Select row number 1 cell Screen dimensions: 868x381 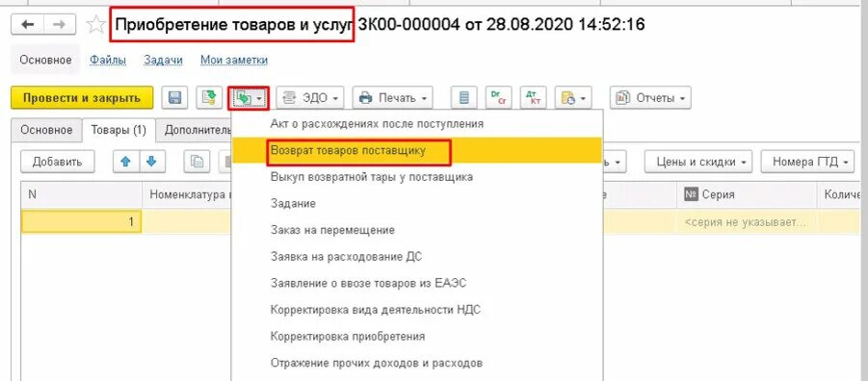tap(81, 222)
